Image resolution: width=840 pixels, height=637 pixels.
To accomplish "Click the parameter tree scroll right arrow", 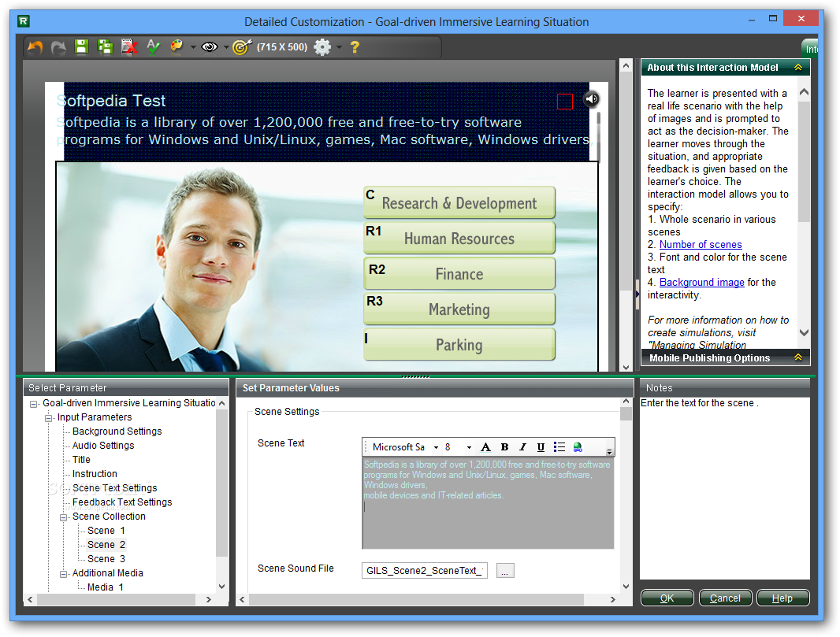I will 209,599.
